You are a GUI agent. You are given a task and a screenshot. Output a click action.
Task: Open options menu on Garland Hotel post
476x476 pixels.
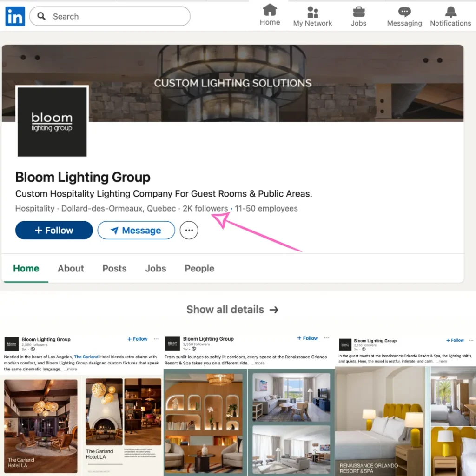[156, 339]
